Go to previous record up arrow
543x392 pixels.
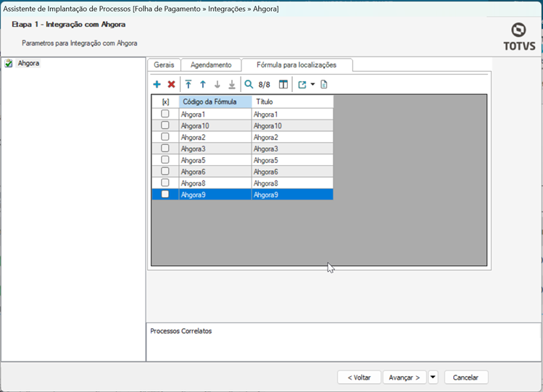tap(203, 85)
